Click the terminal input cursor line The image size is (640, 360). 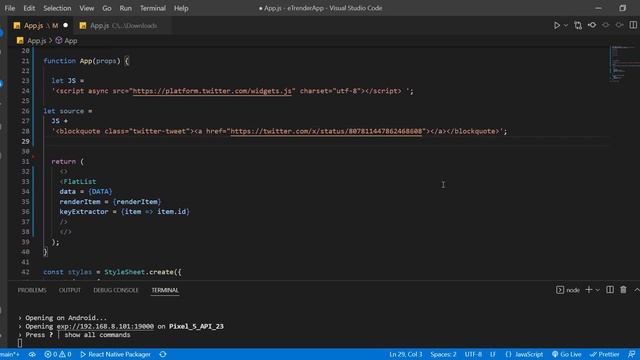click(x=20, y=343)
